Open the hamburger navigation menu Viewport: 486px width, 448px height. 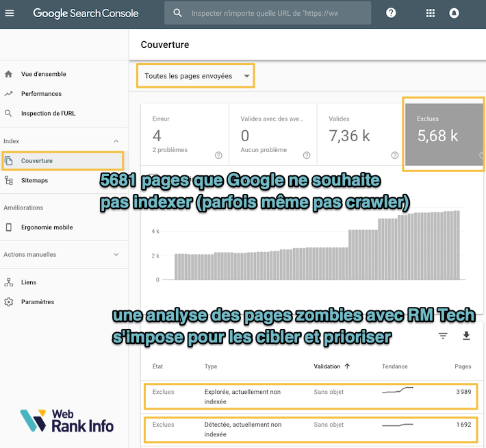10,13
